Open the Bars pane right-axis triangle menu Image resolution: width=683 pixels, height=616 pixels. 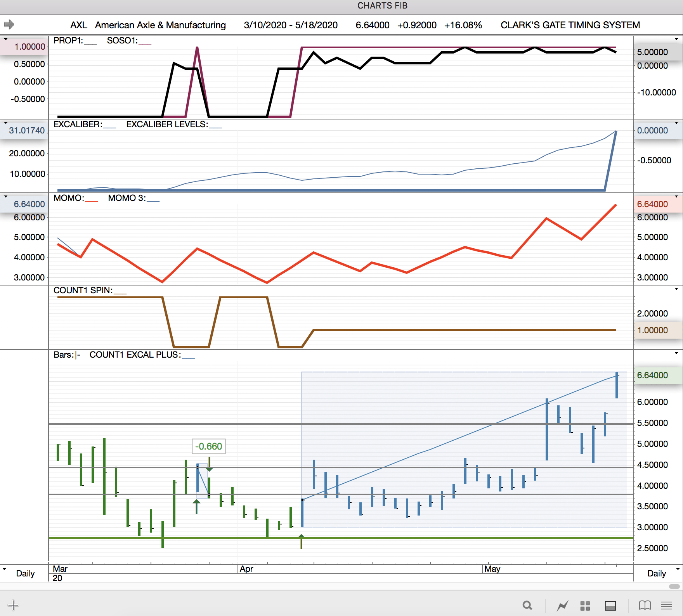click(676, 353)
